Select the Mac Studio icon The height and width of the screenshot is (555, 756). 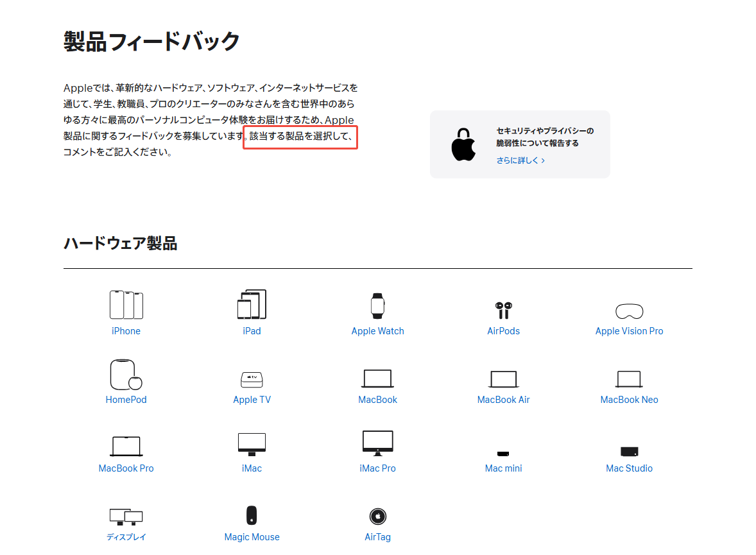click(x=629, y=452)
